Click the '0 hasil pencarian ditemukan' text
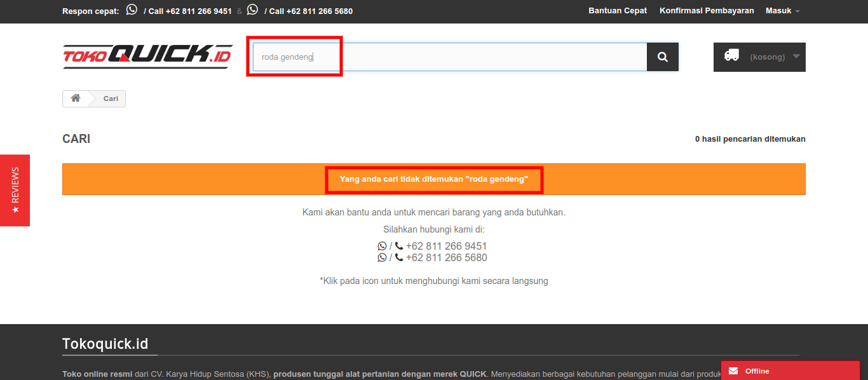Image resolution: width=868 pixels, height=380 pixels. (750, 139)
